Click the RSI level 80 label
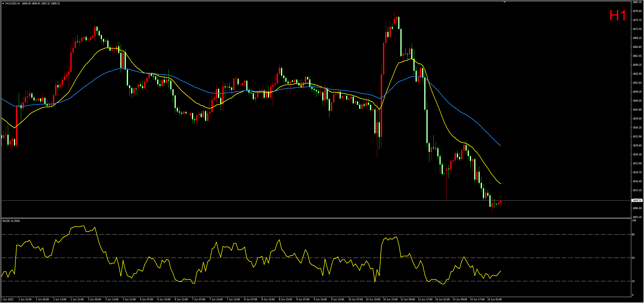Viewport: 644px width, 303px height. pyautogui.click(x=633, y=234)
